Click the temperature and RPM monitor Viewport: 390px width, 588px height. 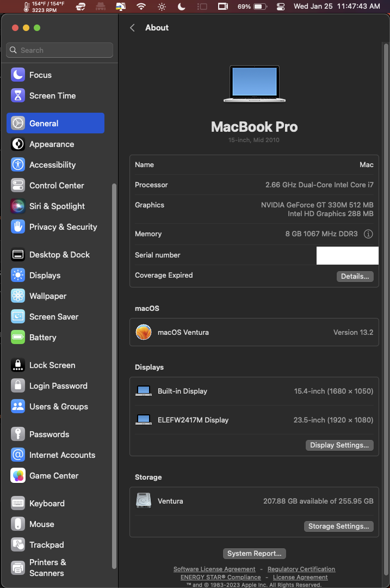44,7
